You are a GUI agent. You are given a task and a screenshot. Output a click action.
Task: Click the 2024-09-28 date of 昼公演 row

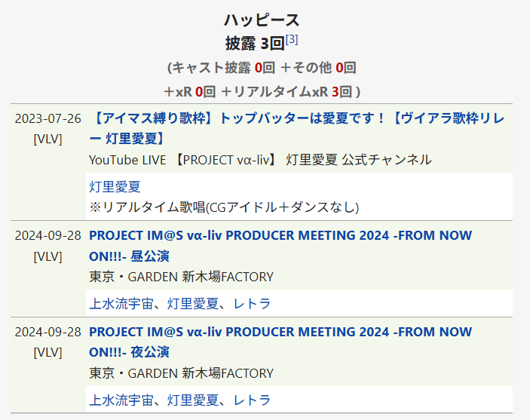47,235
